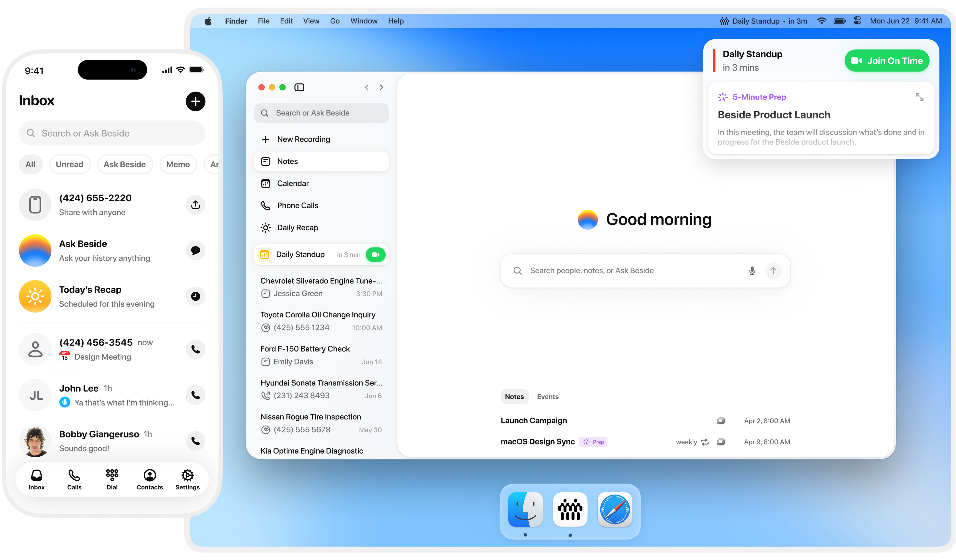Click the clock icon for Today's Recap
This screenshot has height=560, width=956.
[x=195, y=296]
